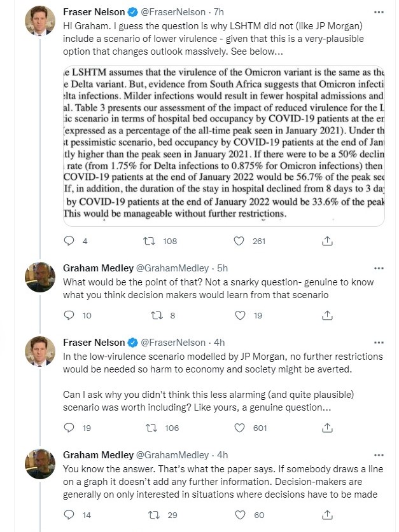
Task: Retweet the tweet with 106 retweets
Action: (x=149, y=428)
